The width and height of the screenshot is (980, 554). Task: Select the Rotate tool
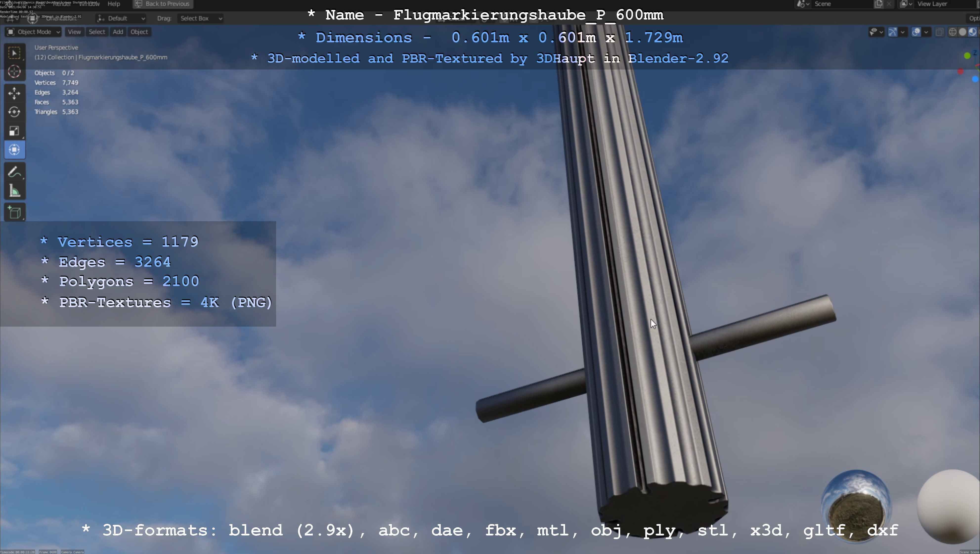pos(14,112)
